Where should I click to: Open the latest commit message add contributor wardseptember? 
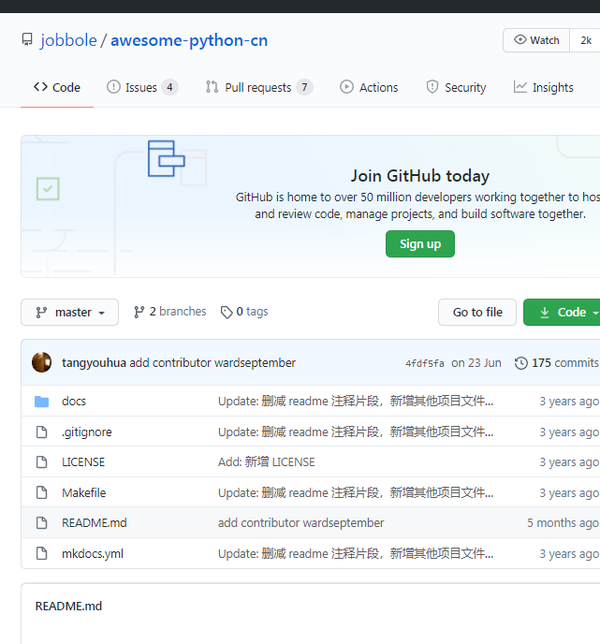point(213,363)
